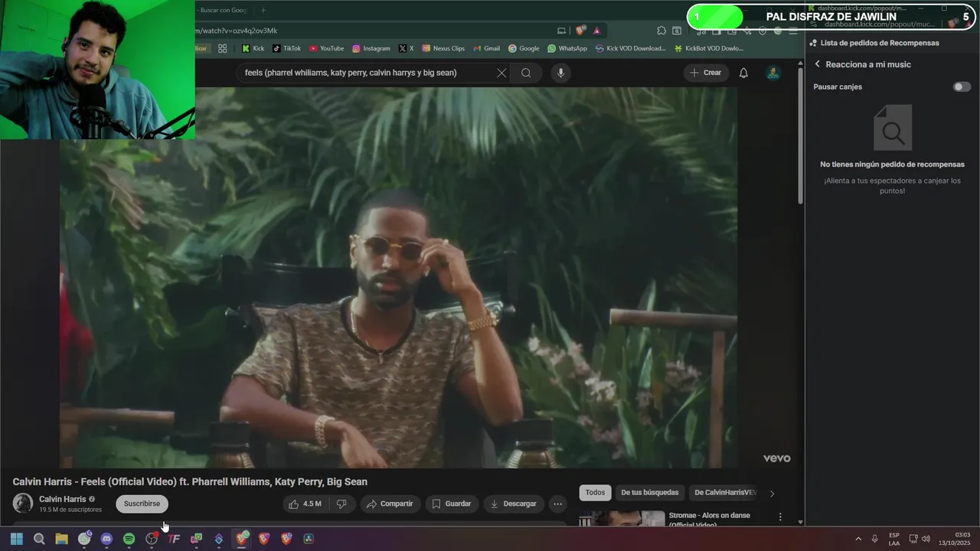Open YouTube notifications bell

pyautogui.click(x=743, y=73)
